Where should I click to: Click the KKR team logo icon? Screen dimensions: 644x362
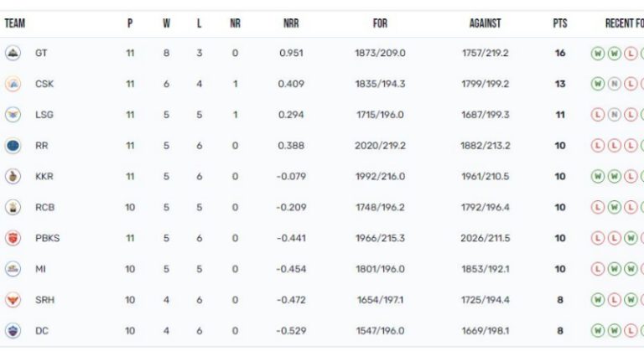(13, 176)
